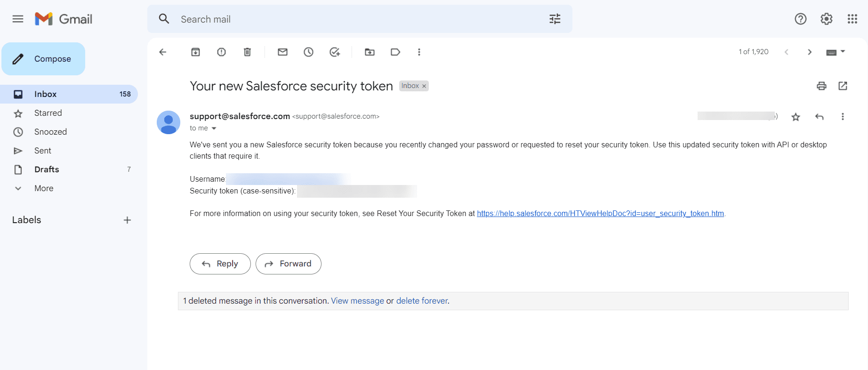Archive this Salesforce email
The height and width of the screenshot is (370, 868).
195,52
